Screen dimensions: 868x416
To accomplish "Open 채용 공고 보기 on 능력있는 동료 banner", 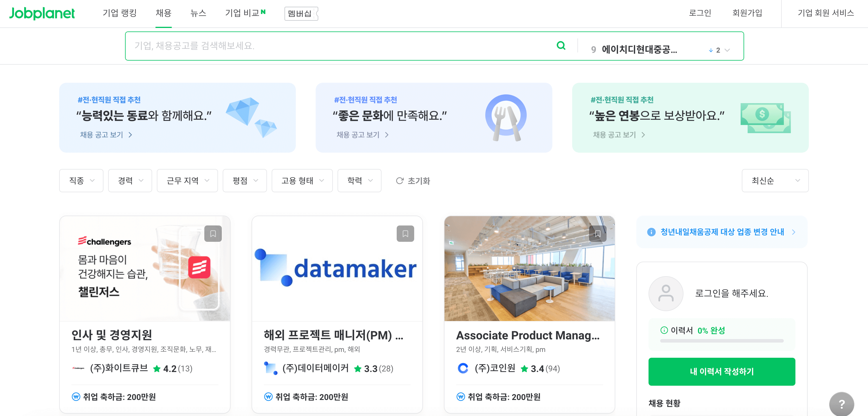I will tap(106, 135).
